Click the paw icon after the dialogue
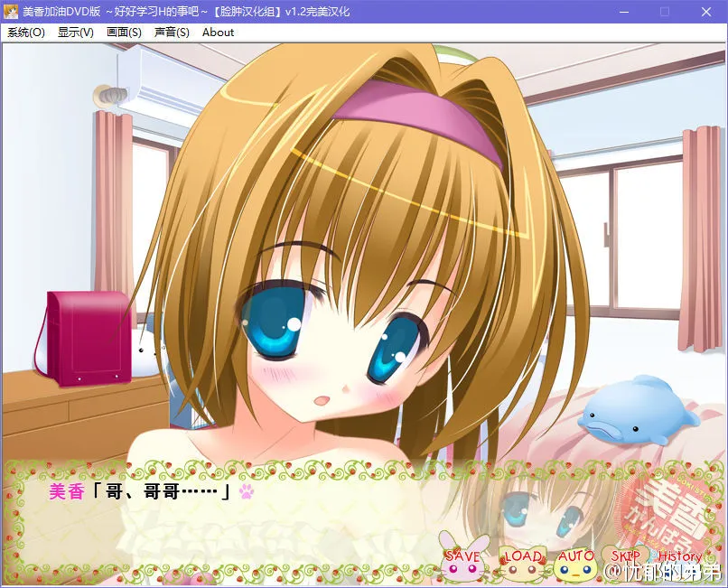Viewport: 728px width, 588px height. [246, 492]
